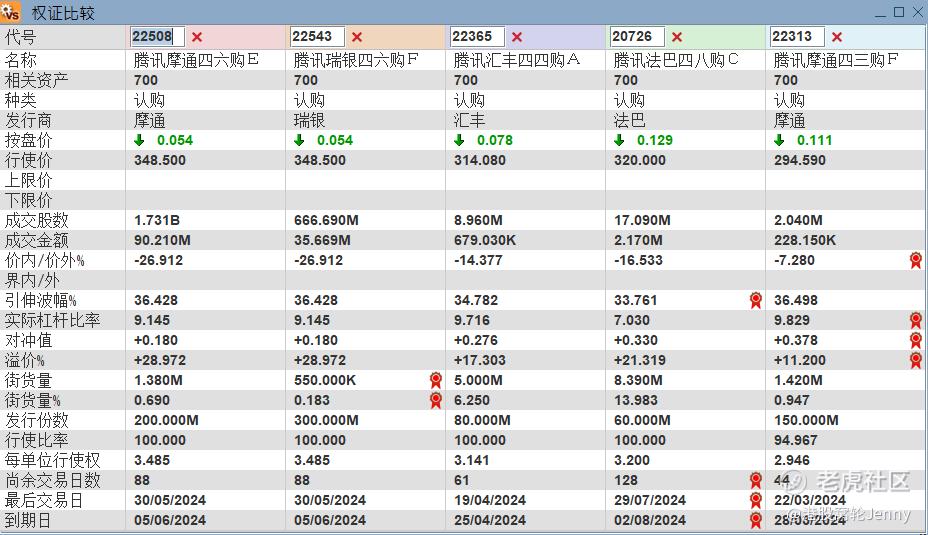Remove warrant 22543 with its red X
This screenshot has height=535, width=928.
(357, 37)
